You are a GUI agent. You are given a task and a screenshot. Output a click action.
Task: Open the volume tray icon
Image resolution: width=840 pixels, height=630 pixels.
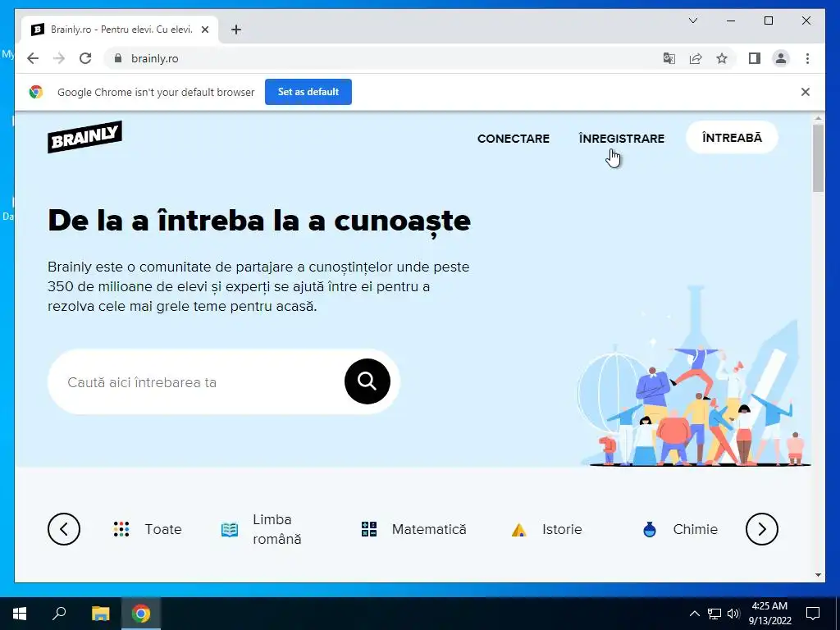733,614
